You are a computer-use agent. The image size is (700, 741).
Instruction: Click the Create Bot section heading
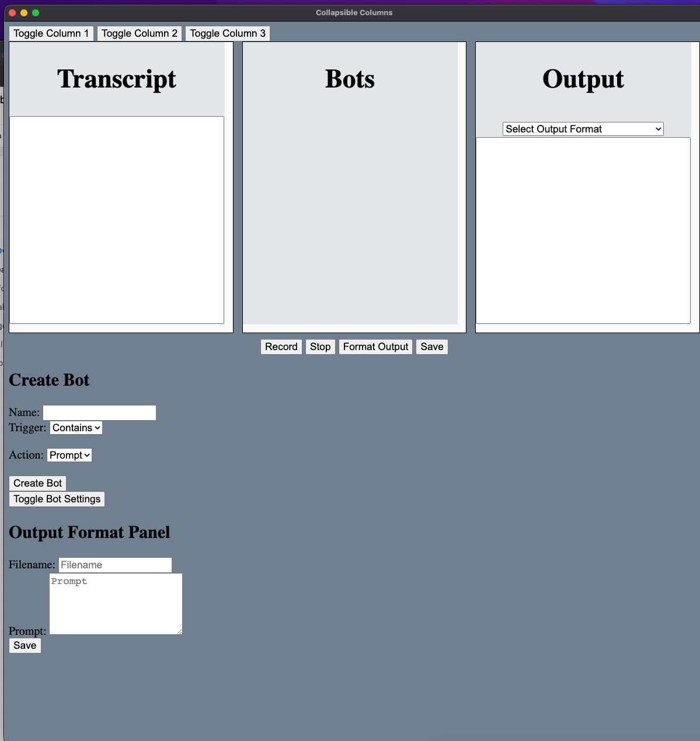[49, 380]
